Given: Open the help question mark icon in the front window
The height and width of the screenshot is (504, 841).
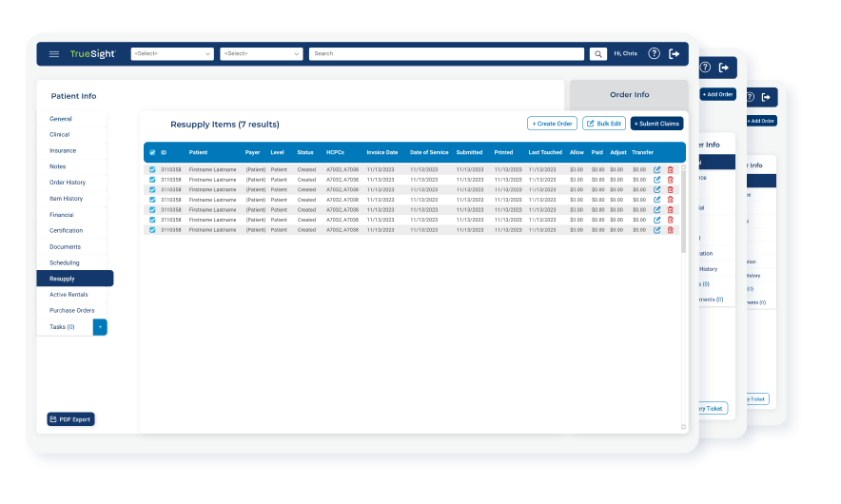Looking at the screenshot, I should pyautogui.click(x=654, y=53).
